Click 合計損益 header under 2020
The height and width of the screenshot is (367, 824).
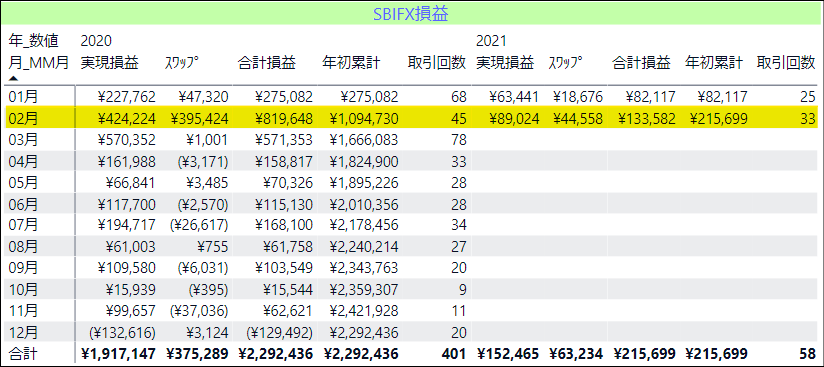[266, 64]
